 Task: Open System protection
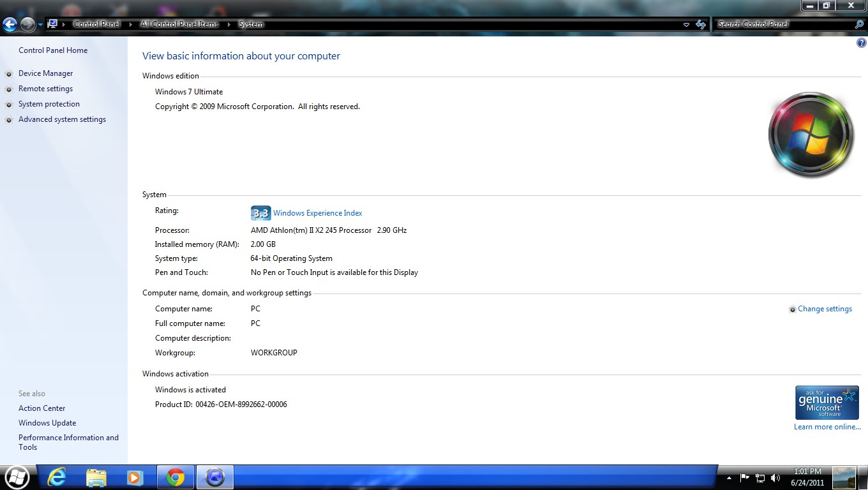pos(49,104)
